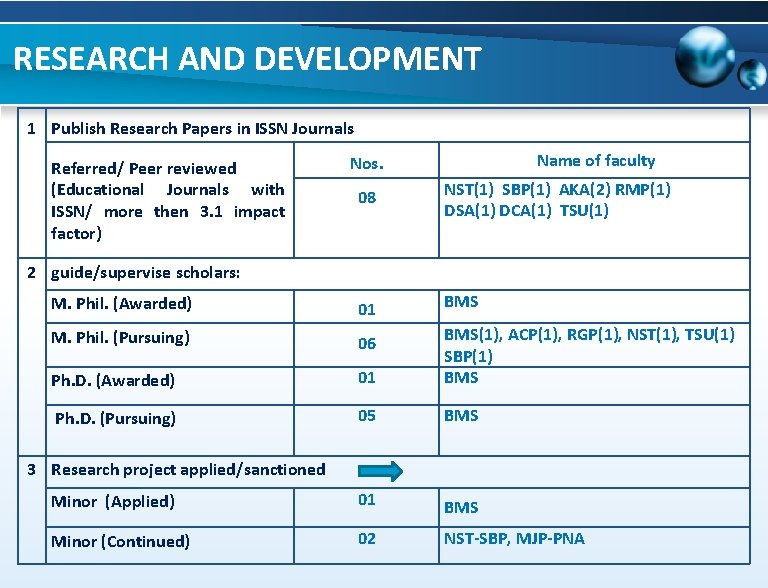This screenshot has height=588, width=768.
Task: Click 'NST(1)' in M. Phil. (Pursuing) row
Action: (653, 335)
